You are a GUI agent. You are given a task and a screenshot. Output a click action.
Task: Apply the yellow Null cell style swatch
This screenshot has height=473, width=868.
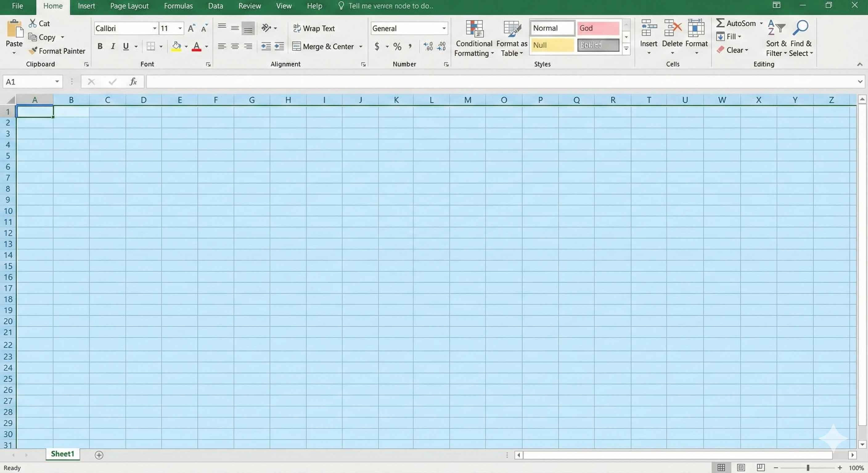pyautogui.click(x=552, y=45)
